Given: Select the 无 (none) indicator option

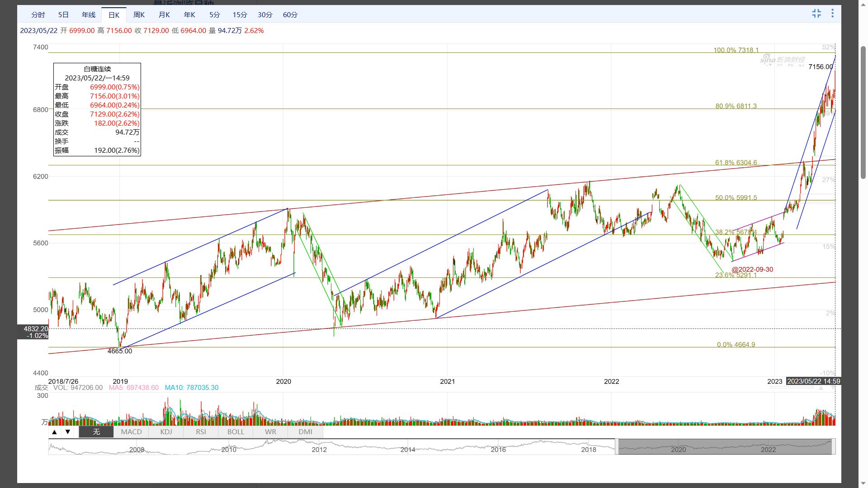Looking at the screenshot, I should click(x=96, y=432).
